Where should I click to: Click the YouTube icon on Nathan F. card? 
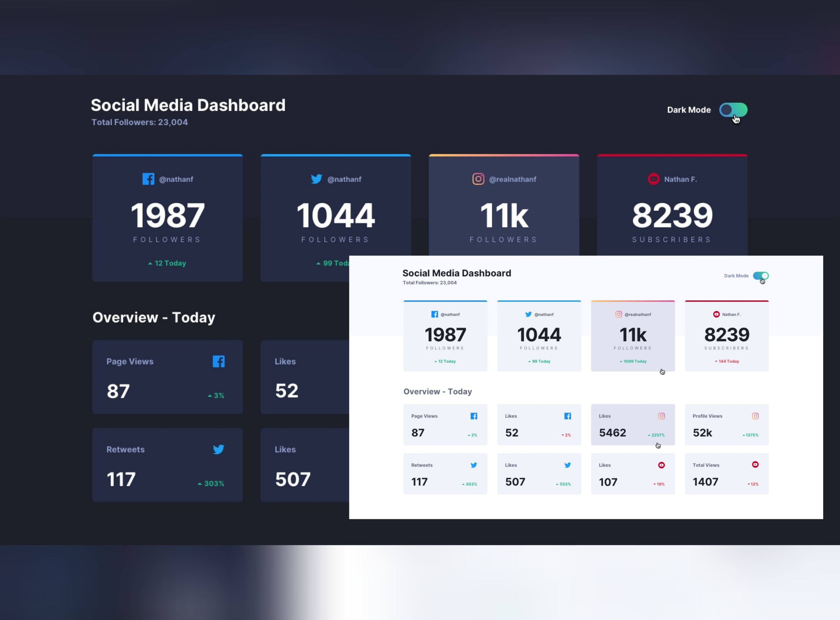(x=653, y=179)
